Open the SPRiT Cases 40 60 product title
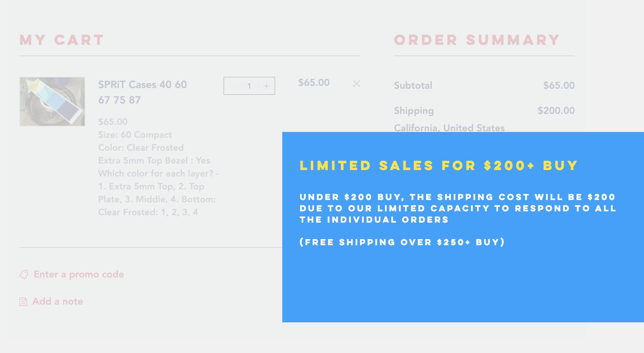 click(x=142, y=92)
